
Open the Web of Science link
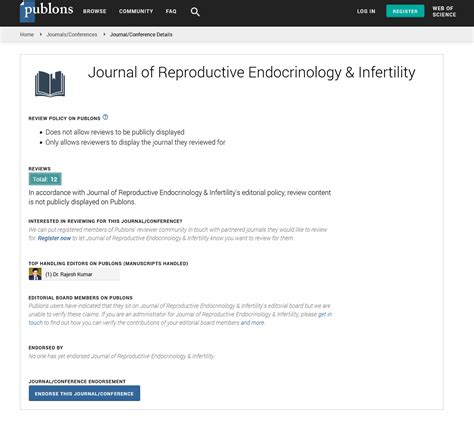click(444, 11)
